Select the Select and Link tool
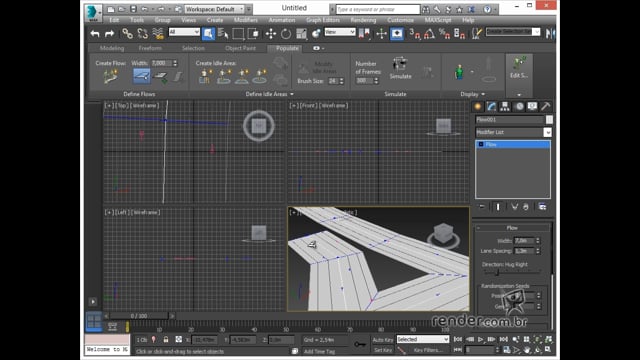This screenshot has height=360, width=640. click(127, 34)
